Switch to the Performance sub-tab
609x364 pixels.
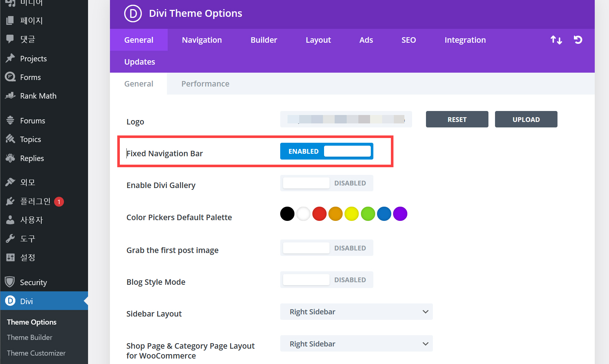click(x=205, y=84)
